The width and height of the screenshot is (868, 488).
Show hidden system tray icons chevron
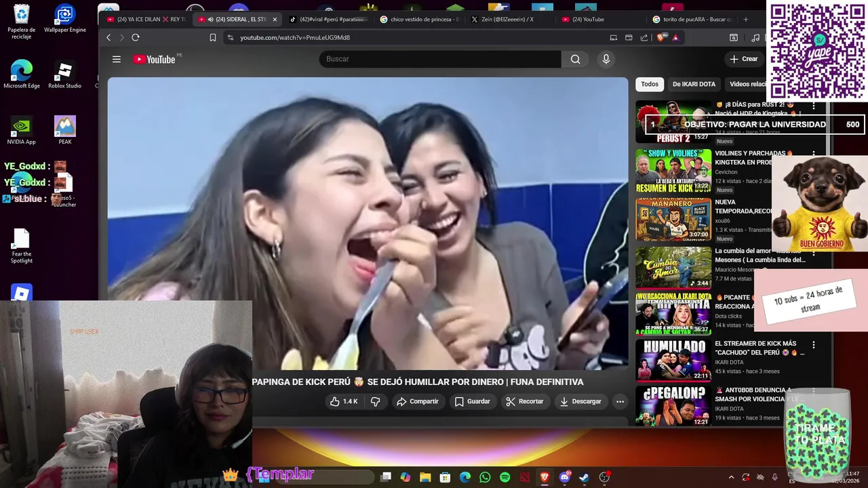731,477
